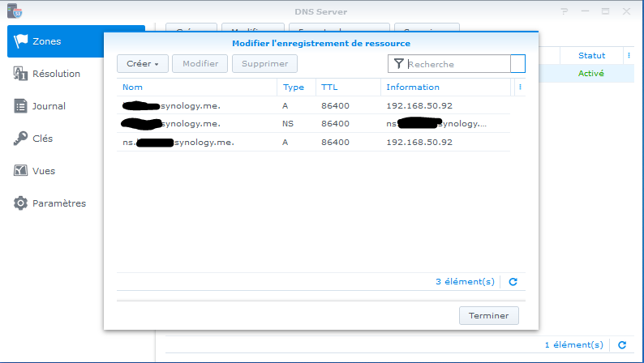Screen dimensions: 644x363
Task: Click the disabled Modifier button in dialog
Action: [200, 63]
